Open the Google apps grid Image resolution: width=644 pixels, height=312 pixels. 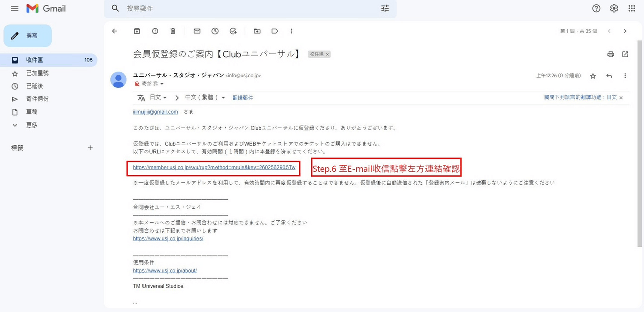631,8
